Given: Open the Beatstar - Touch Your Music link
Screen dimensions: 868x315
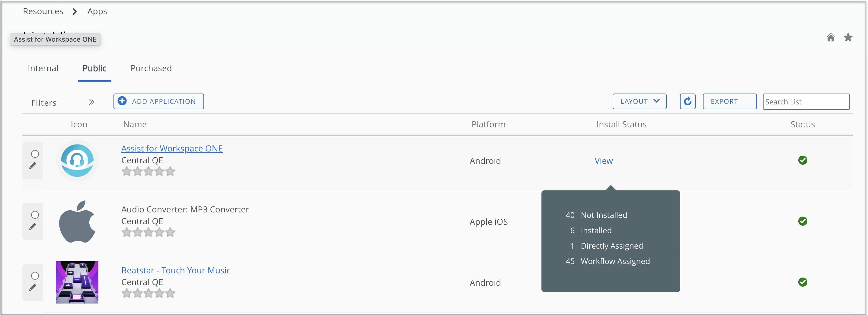Looking at the screenshot, I should point(176,271).
